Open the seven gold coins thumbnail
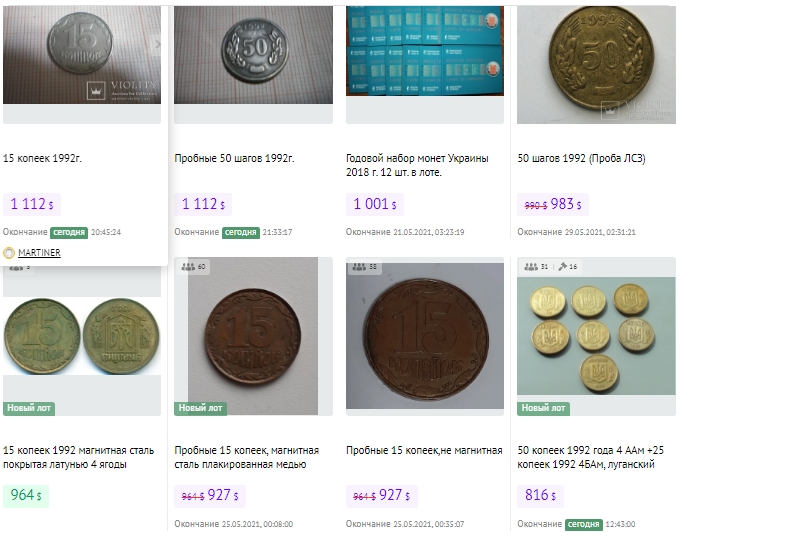 596,335
